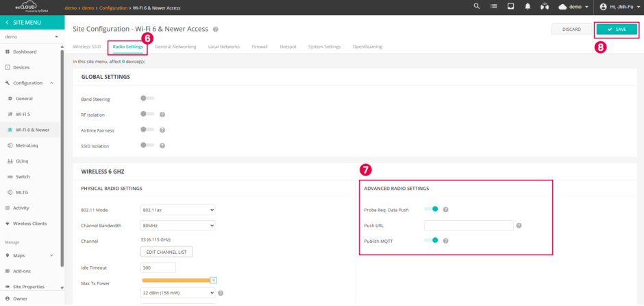Enable the Band Steering toggle
Viewport: 644px width, 306px height.
pyautogui.click(x=147, y=98)
